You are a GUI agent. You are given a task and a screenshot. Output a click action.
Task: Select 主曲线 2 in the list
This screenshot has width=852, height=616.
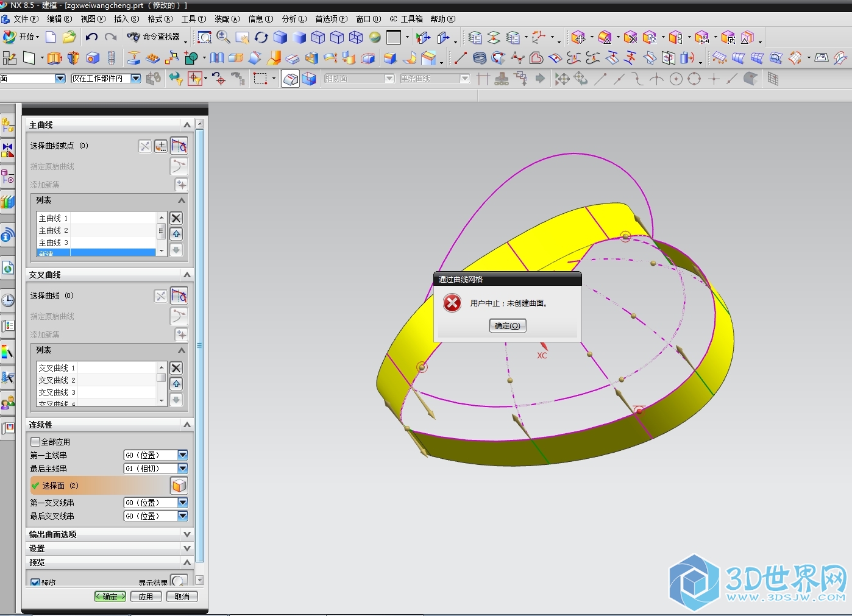point(96,230)
